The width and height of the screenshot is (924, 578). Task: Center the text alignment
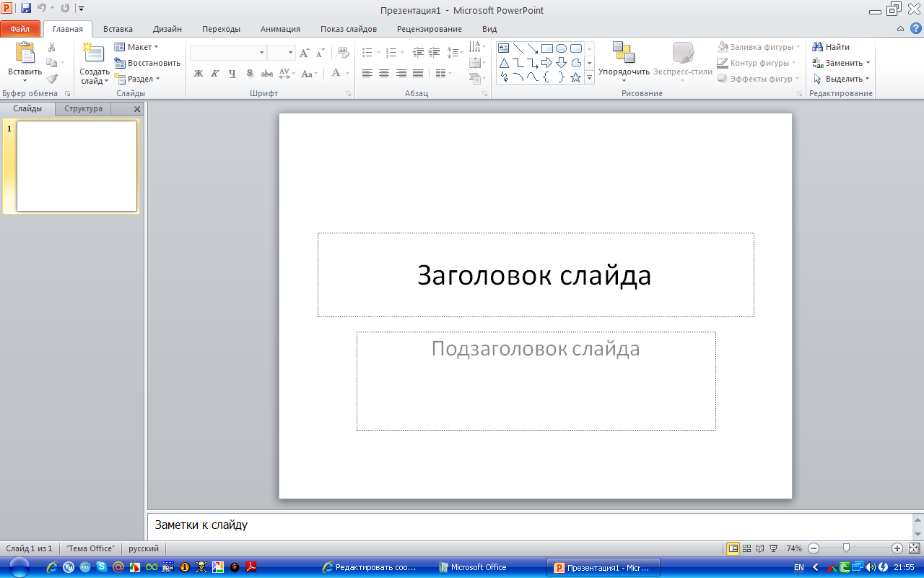tap(384, 73)
